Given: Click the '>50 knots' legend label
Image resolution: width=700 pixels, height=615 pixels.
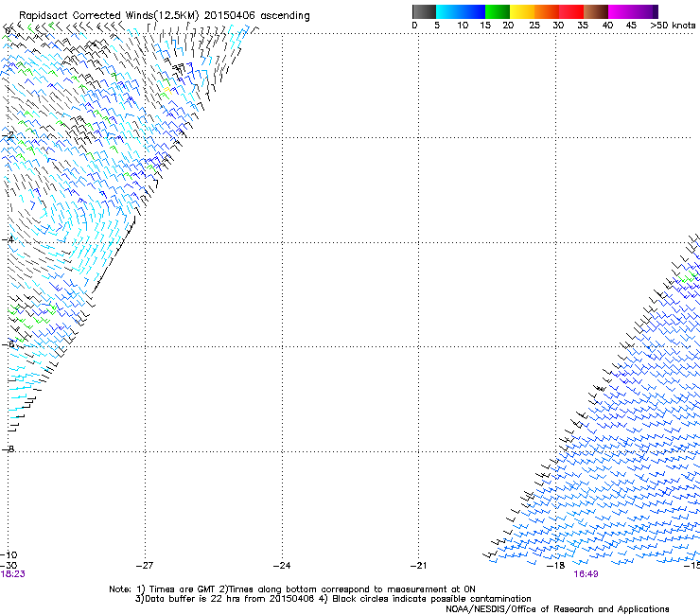Looking at the screenshot, I should [x=673, y=26].
